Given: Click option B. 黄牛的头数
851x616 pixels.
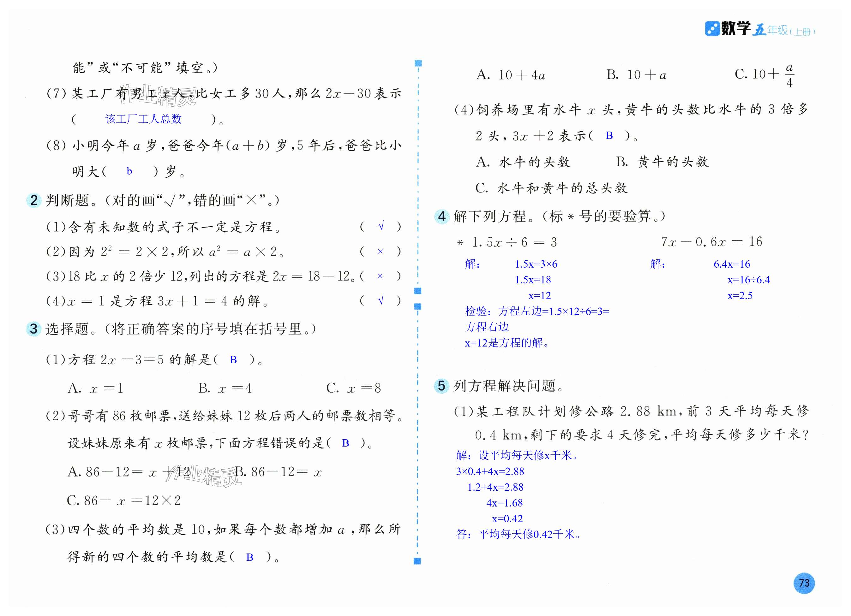Looking at the screenshot, I should point(662,162).
